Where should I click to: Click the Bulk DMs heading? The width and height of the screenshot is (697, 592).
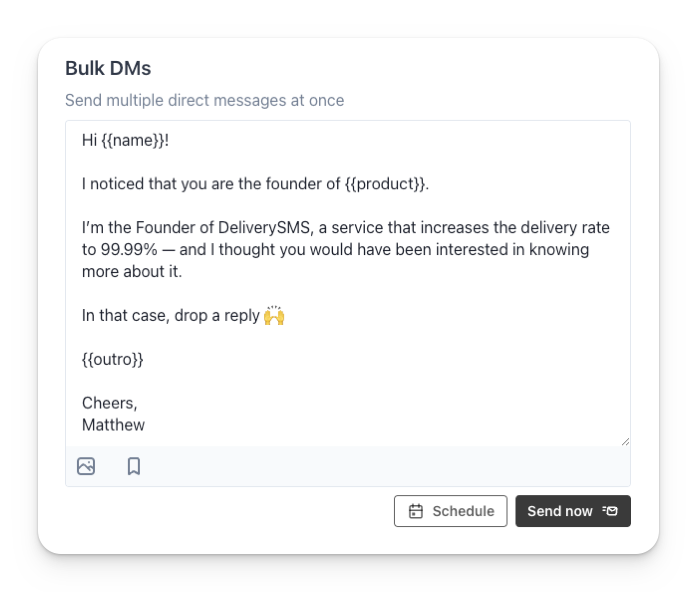point(108,68)
